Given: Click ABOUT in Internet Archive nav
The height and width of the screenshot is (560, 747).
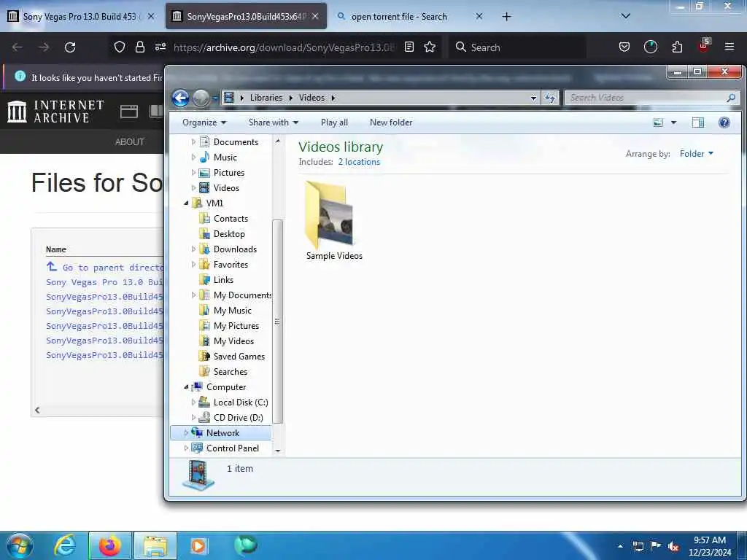Looking at the screenshot, I should (x=129, y=142).
